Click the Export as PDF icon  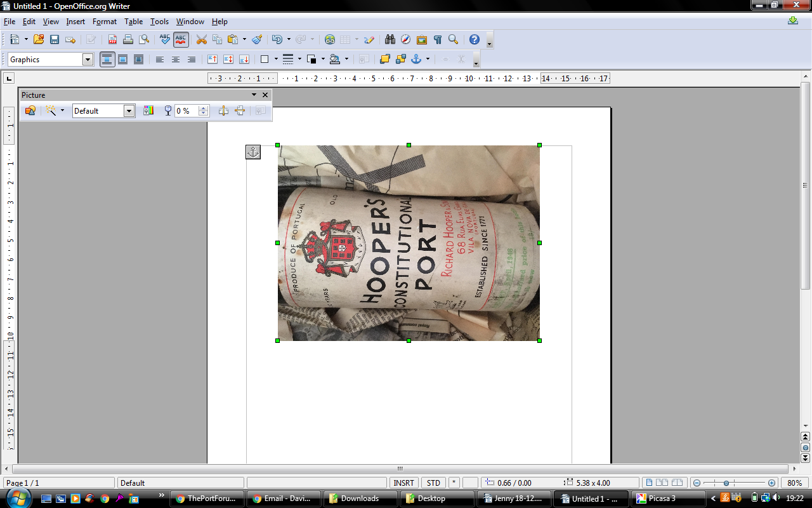112,39
